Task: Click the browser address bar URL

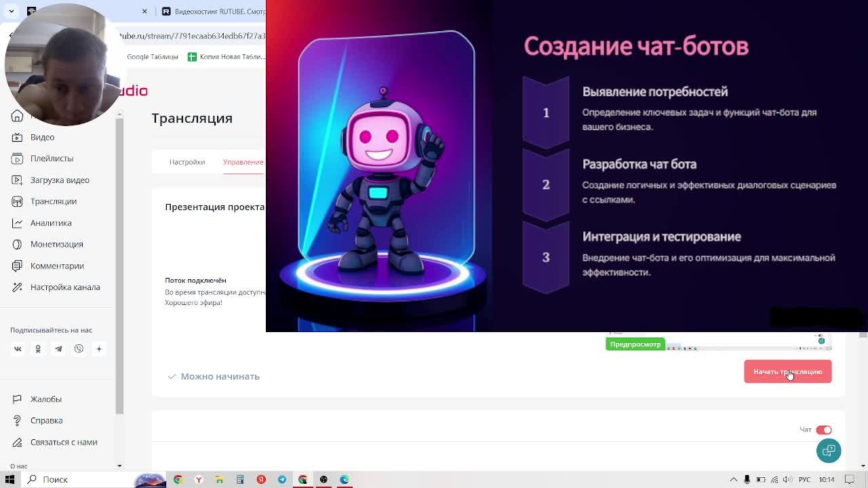Action: [193, 35]
